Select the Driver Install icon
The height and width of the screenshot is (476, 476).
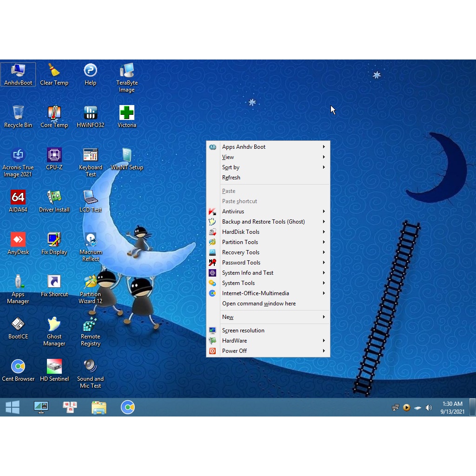coord(54,201)
